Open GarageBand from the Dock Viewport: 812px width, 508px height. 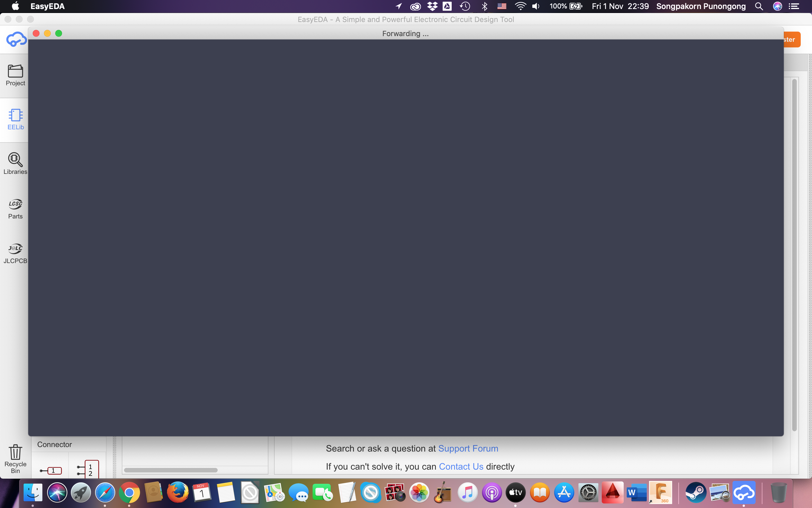443,492
